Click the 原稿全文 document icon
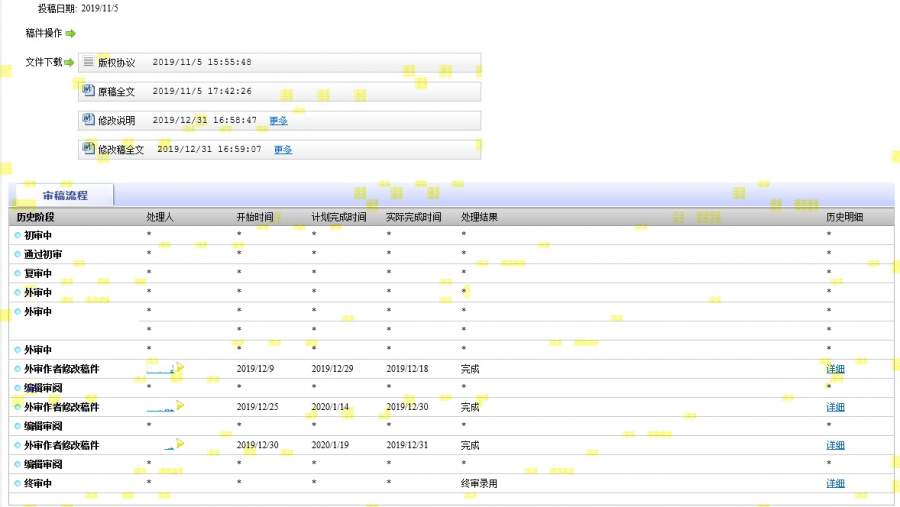The height and width of the screenshot is (507, 900). 88,90
